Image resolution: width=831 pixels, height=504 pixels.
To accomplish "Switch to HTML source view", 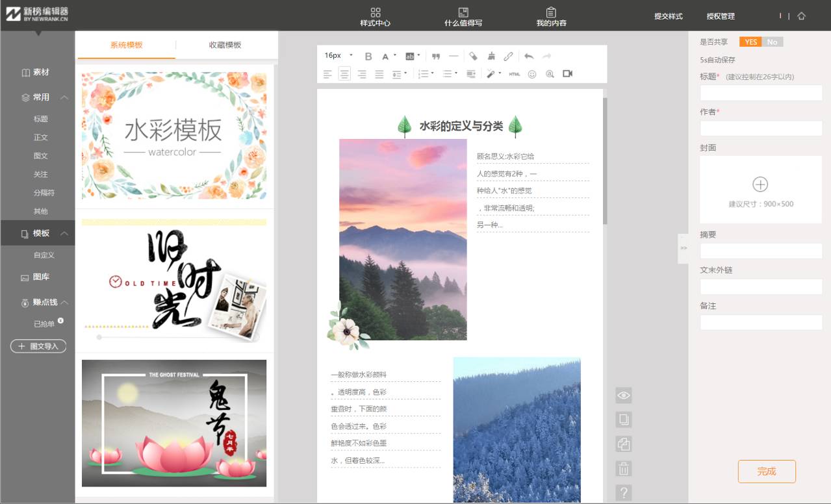I will point(515,74).
